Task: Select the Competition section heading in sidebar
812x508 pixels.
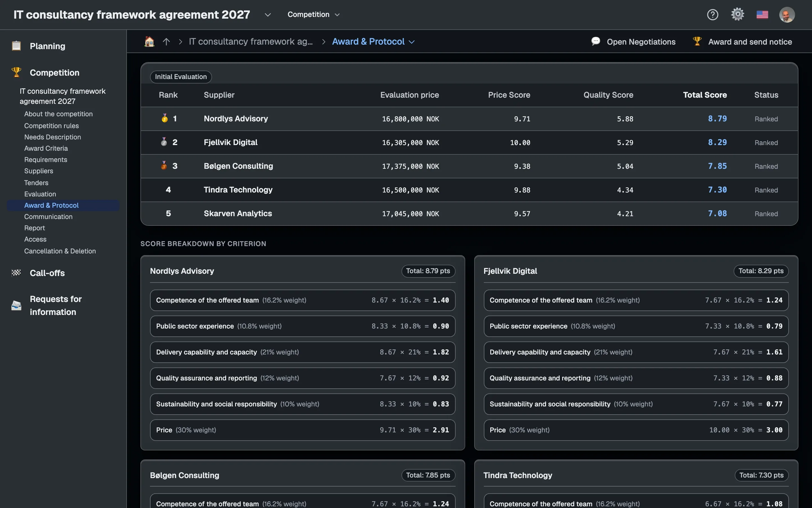Action: (54, 73)
